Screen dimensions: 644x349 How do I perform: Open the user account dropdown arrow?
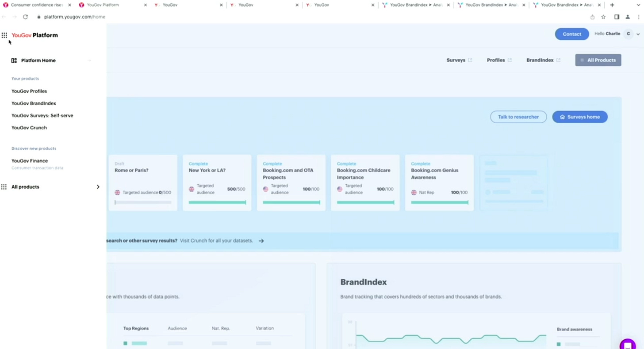coord(638,34)
